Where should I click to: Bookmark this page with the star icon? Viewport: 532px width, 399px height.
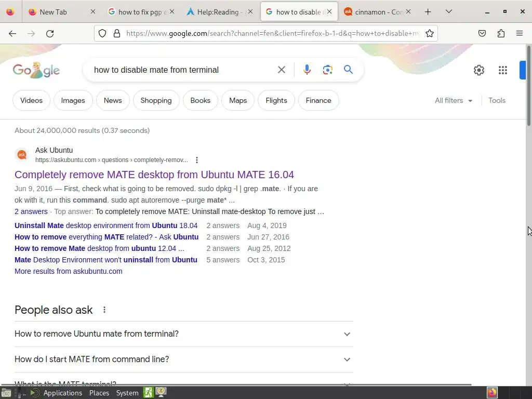(x=430, y=33)
